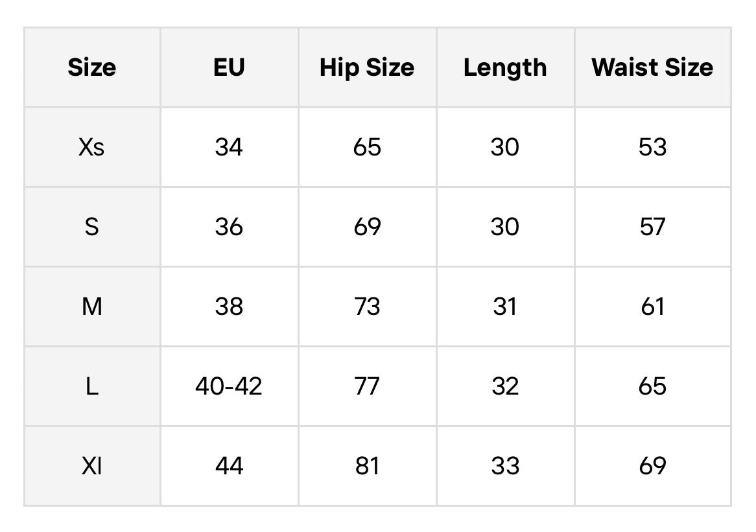Select hip size value 81
The image size is (756, 532).
coord(368,466)
